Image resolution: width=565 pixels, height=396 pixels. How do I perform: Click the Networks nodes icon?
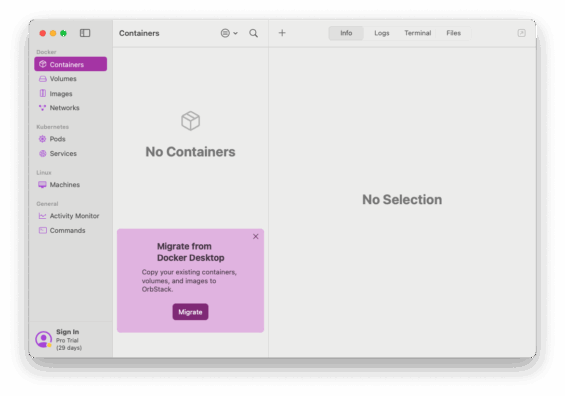pyautogui.click(x=43, y=108)
